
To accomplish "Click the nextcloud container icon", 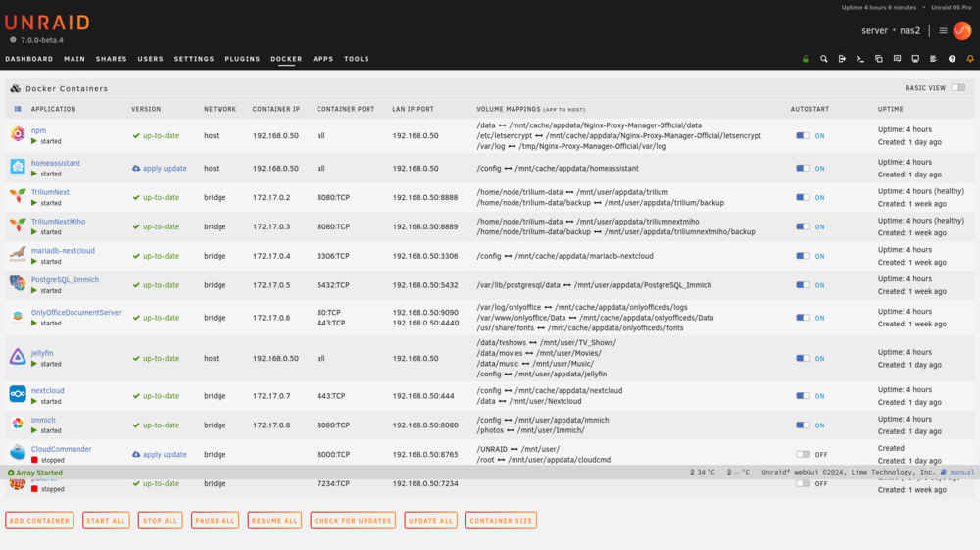I will (x=18, y=394).
